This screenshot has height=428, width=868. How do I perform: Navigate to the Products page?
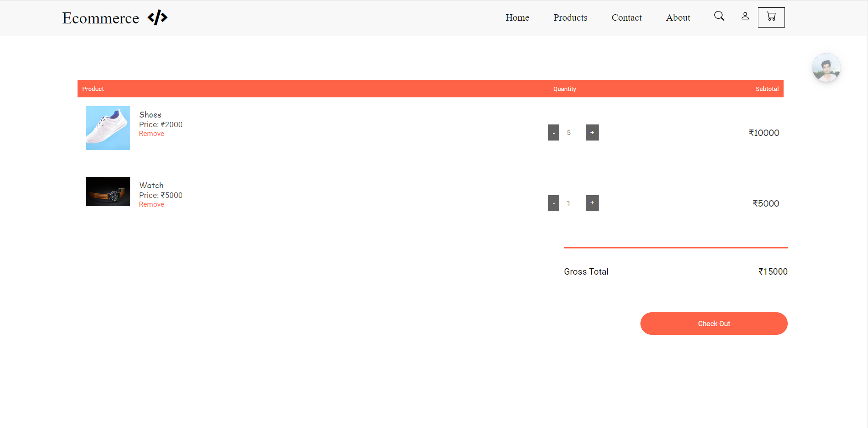[570, 17]
